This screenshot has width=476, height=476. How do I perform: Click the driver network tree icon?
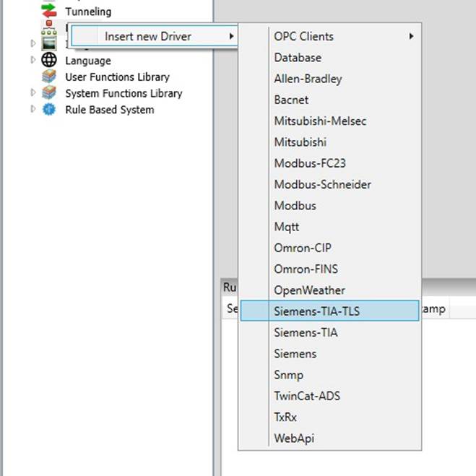click(x=49, y=27)
